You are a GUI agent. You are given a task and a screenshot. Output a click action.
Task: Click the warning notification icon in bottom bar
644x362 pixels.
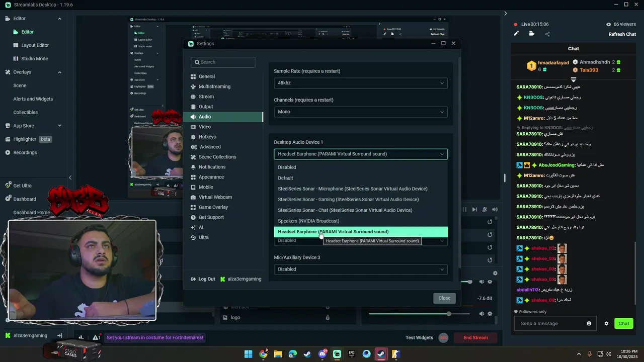click(96, 338)
